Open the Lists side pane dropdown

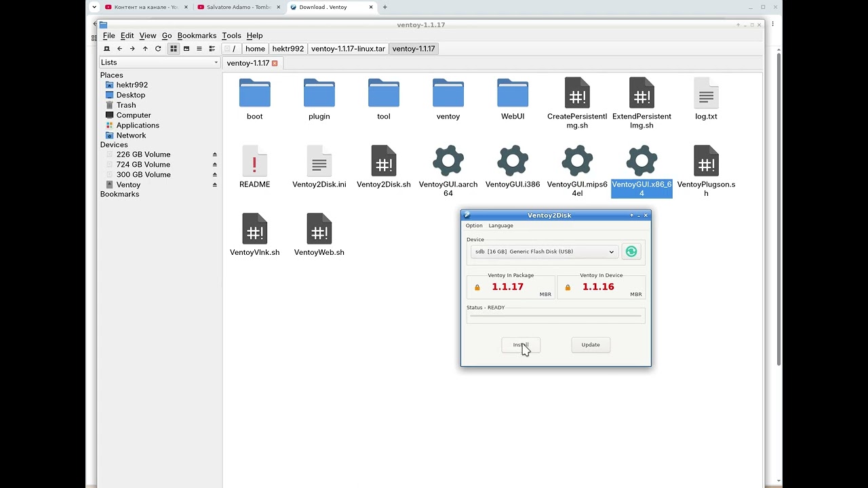tap(159, 62)
